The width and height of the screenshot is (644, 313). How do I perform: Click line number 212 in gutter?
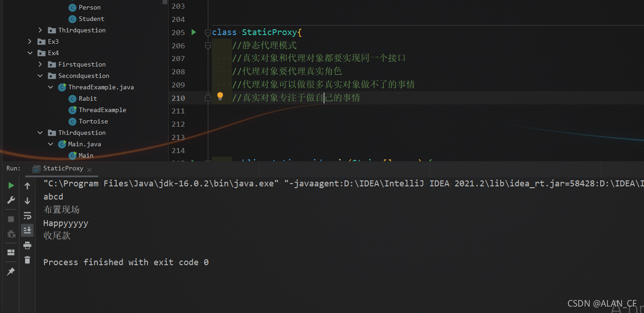coord(178,124)
